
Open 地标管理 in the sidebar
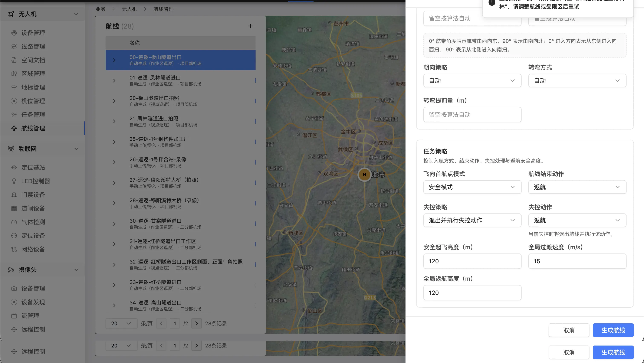pyautogui.click(x=33, y=87)
